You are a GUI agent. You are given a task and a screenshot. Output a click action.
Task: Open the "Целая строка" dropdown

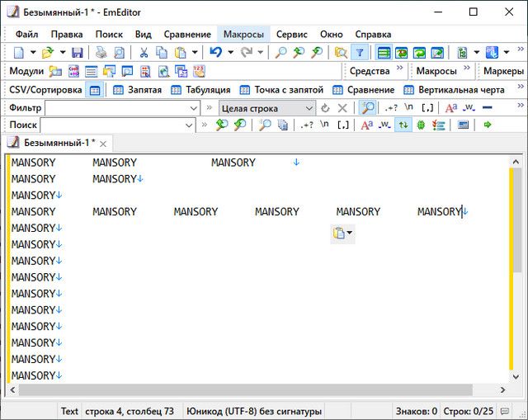click(309, 107)
